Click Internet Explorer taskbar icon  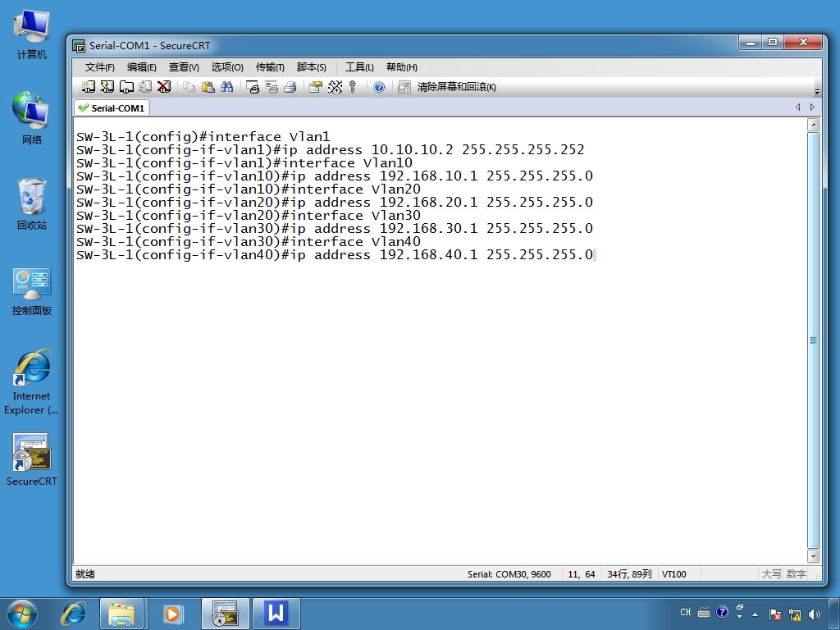tap(73, 614)
